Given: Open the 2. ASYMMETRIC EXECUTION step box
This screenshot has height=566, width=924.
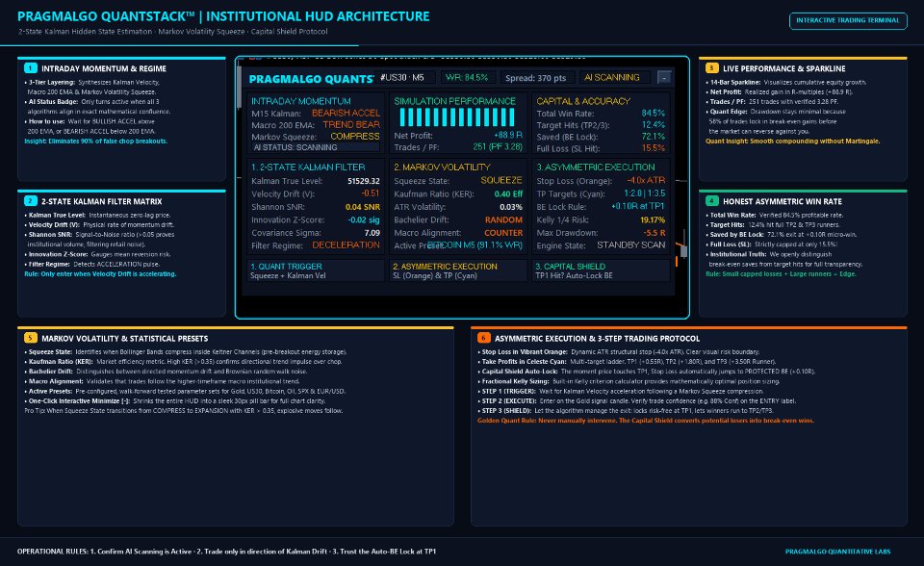Looking at the screenshot, I should (458, 270).
